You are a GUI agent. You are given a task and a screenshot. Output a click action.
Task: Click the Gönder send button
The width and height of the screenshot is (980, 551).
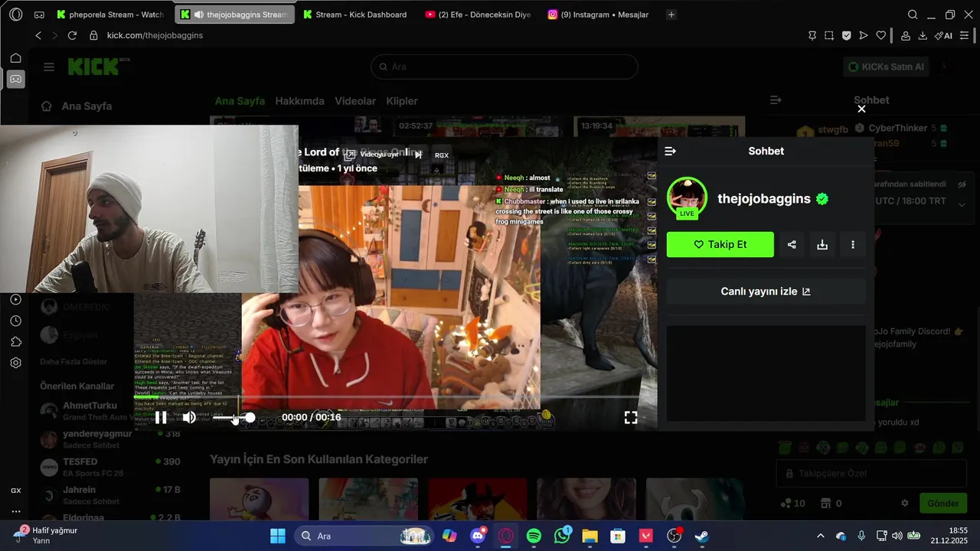[942, 504]
